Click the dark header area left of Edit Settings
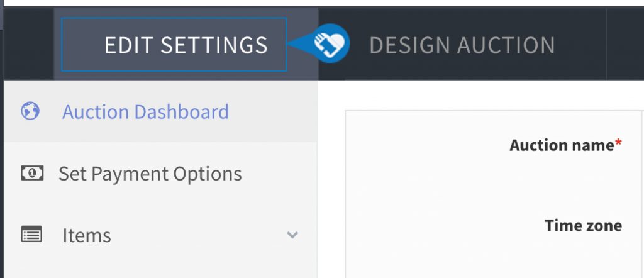 (29, 43)
